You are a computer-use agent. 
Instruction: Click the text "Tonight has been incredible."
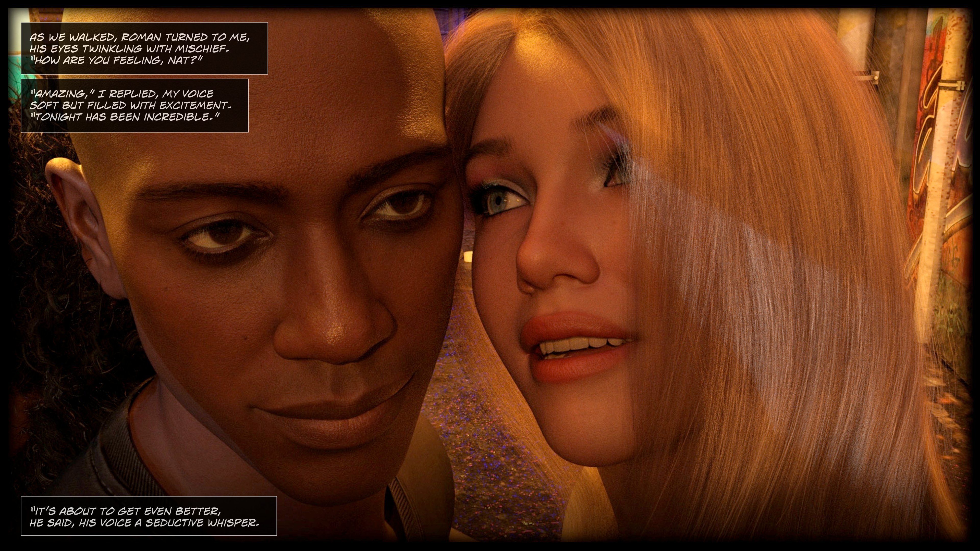[125, 117]
